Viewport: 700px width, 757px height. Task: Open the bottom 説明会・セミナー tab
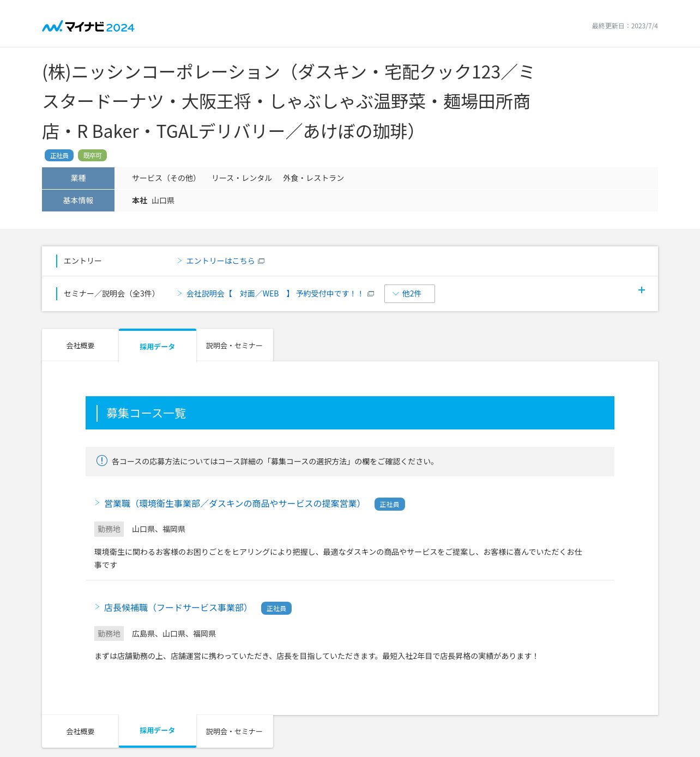234,731
